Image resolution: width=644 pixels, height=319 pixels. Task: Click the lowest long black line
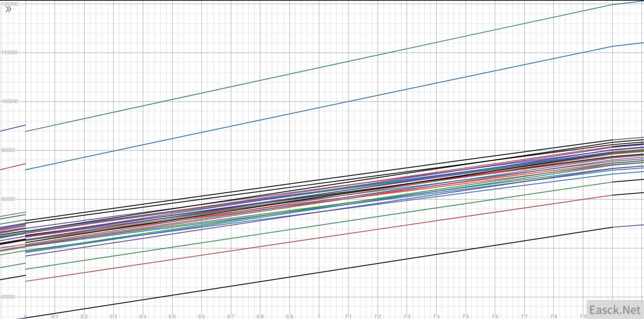click(319, 273)
